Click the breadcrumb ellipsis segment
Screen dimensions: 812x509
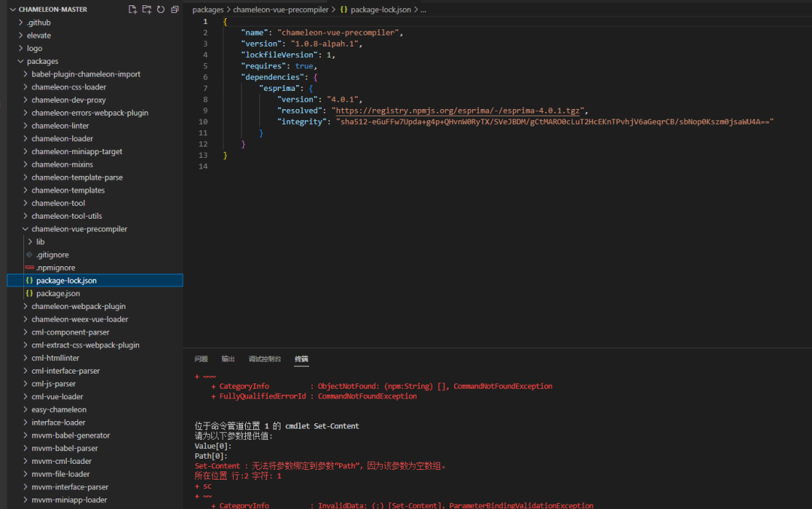pyautogui.click(x=423, y=9)
